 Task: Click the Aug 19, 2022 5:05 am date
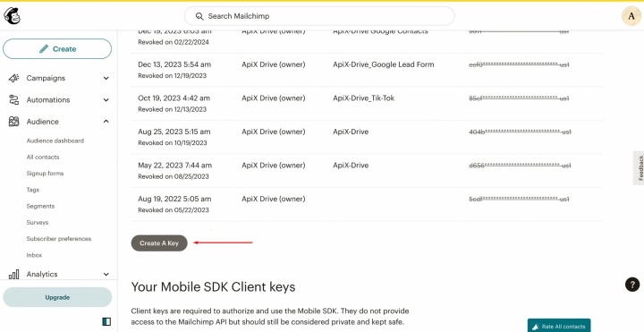pyautogui.click(x=174, y=199)
